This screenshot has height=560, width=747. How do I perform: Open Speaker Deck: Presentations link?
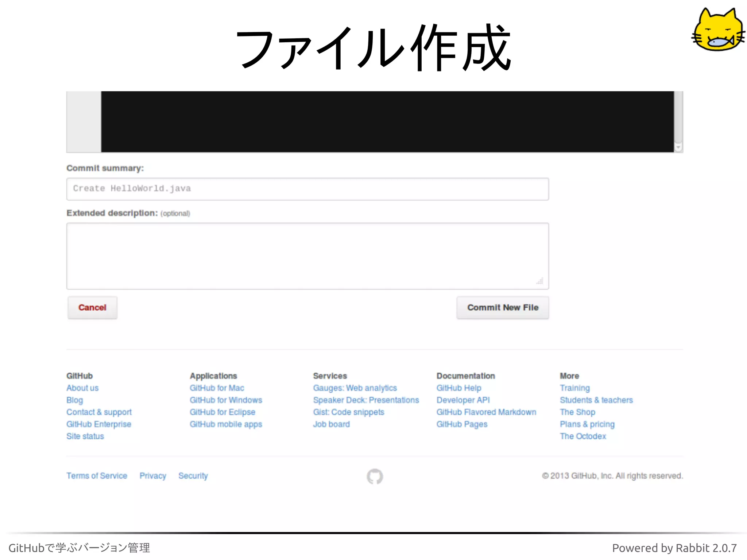[x=366, y=400]
